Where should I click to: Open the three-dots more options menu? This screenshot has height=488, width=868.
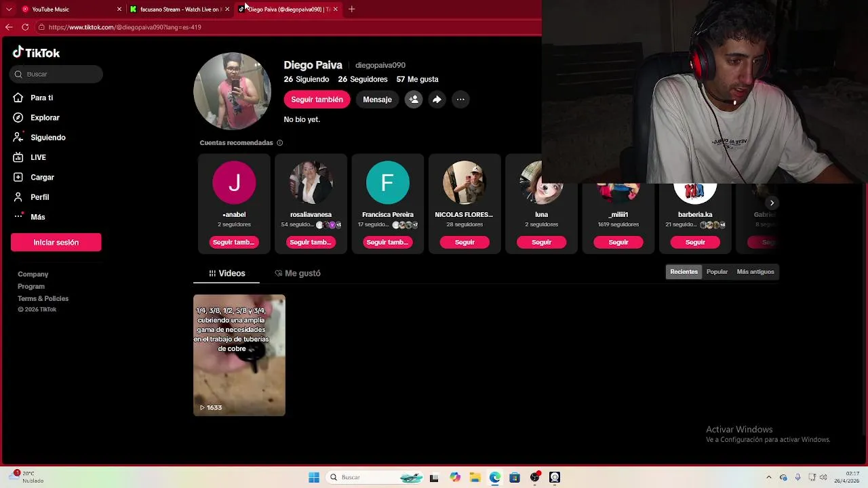coord(460,99)
